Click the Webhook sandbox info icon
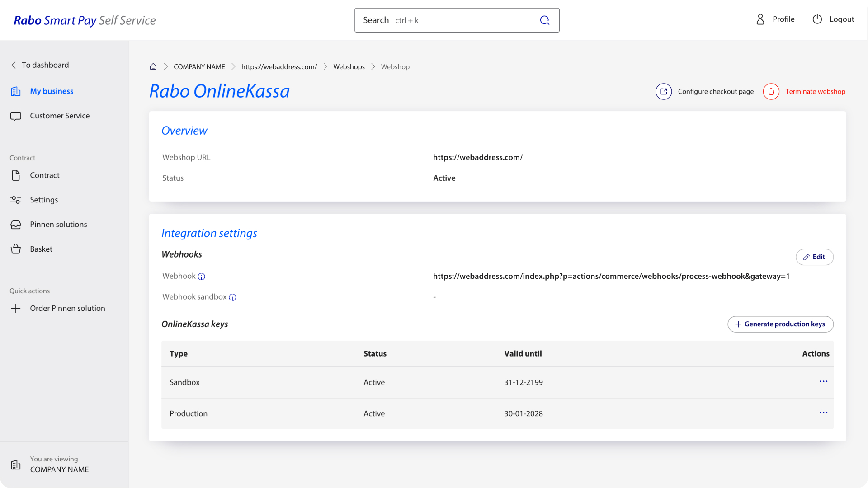Viewport: 868px width, 488px height. 232,297
